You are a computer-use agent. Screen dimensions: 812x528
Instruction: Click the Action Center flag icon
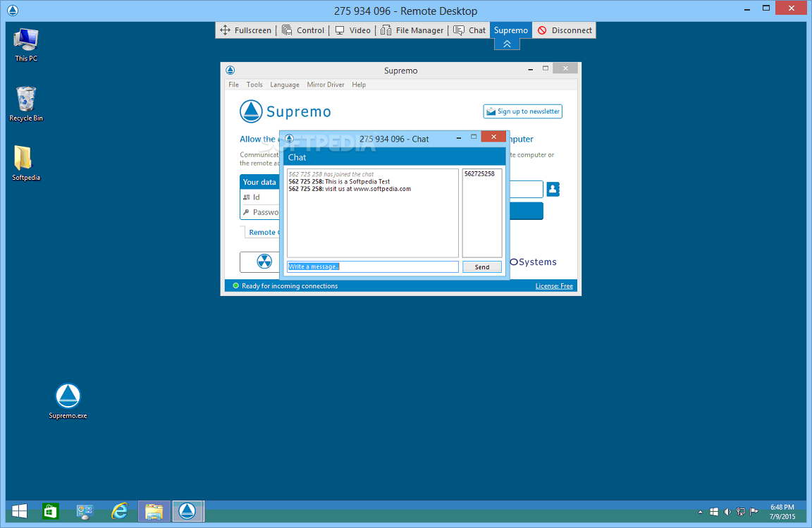[x=754, y=512]
